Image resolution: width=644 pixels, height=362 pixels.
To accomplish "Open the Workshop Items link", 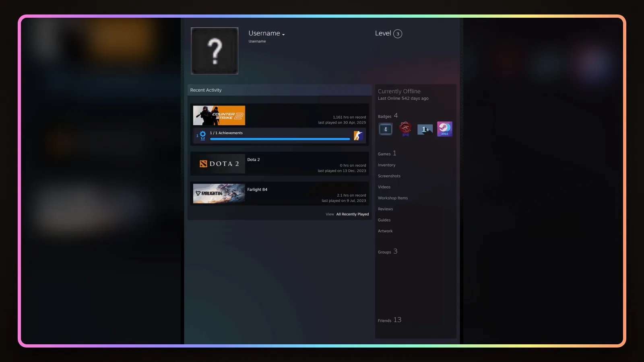I will [392, 198].
